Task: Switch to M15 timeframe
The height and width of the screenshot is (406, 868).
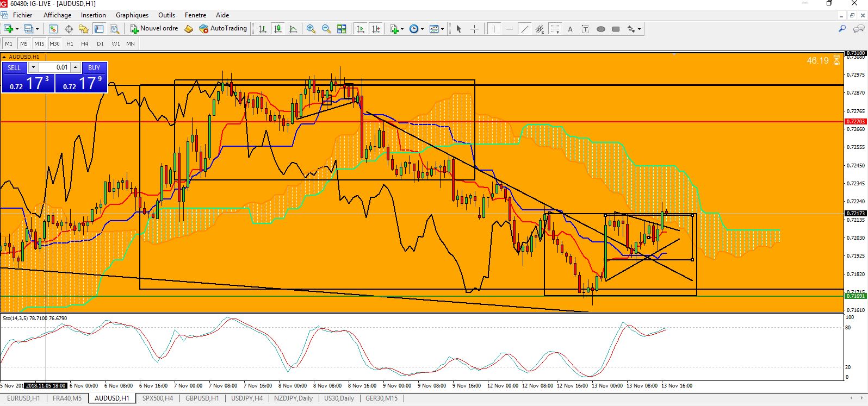Action: coord(39,43)
